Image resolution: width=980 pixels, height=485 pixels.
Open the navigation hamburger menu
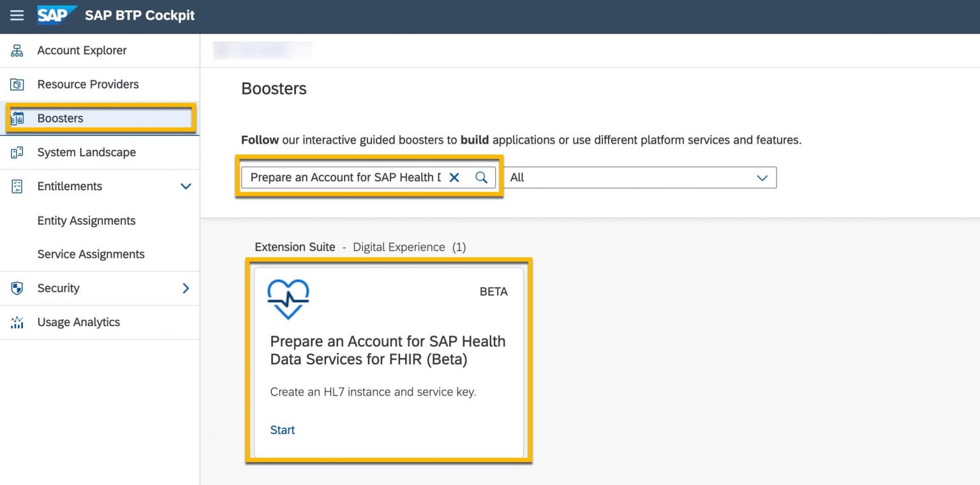click(x=17, y=15)
